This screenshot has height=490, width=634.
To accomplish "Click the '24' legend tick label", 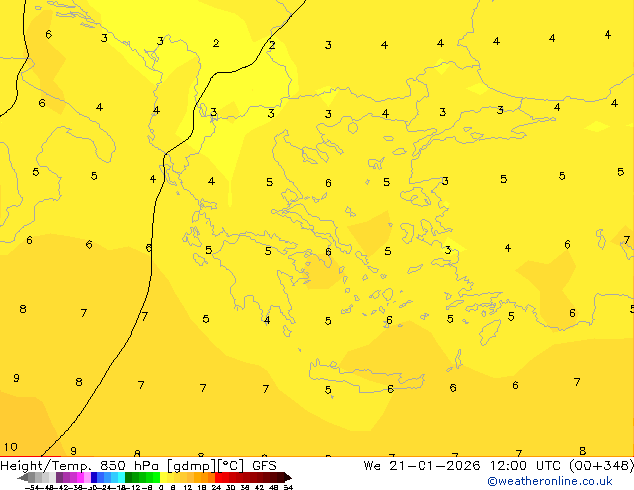I will [x=216, y=487].
